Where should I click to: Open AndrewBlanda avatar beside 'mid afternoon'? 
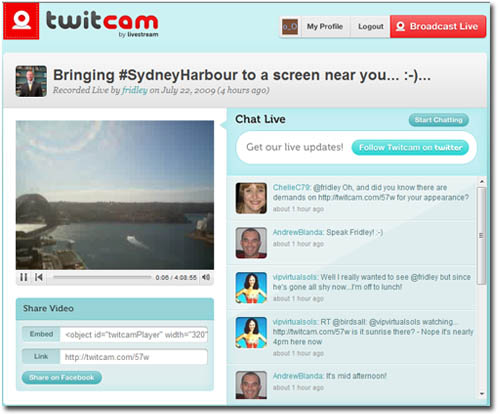point(251,385)
